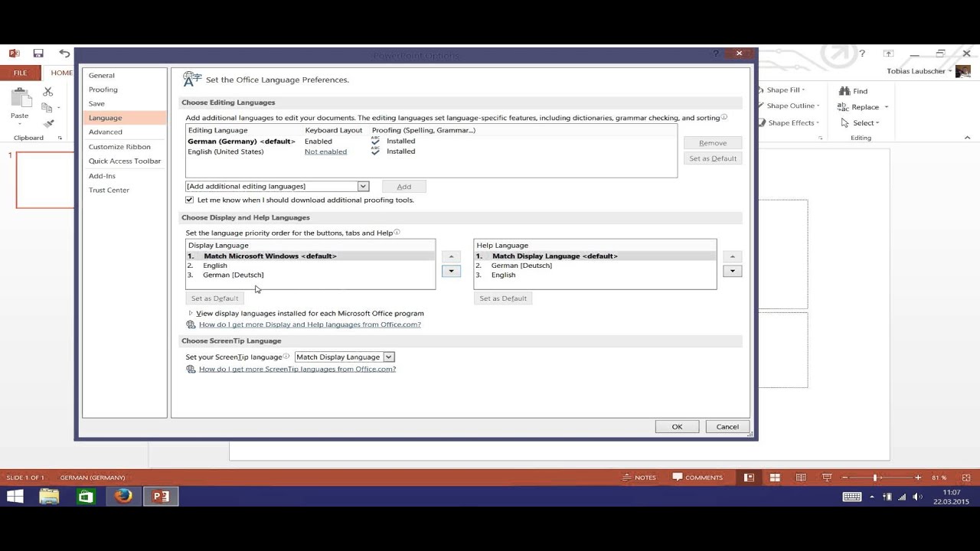Click the touch keyboard icon in system tray
Viewport: 980px width, 551px height.
(x=851, y=497)
